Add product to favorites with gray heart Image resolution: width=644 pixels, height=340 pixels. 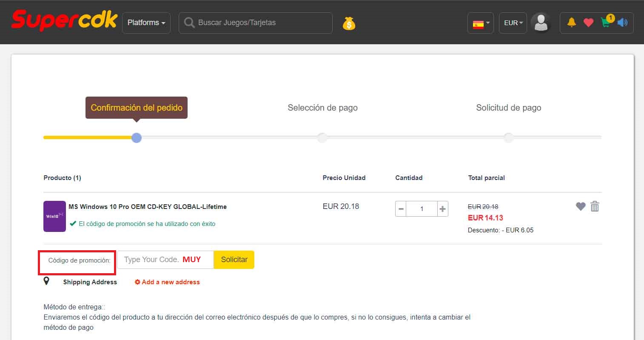(581, 206)
